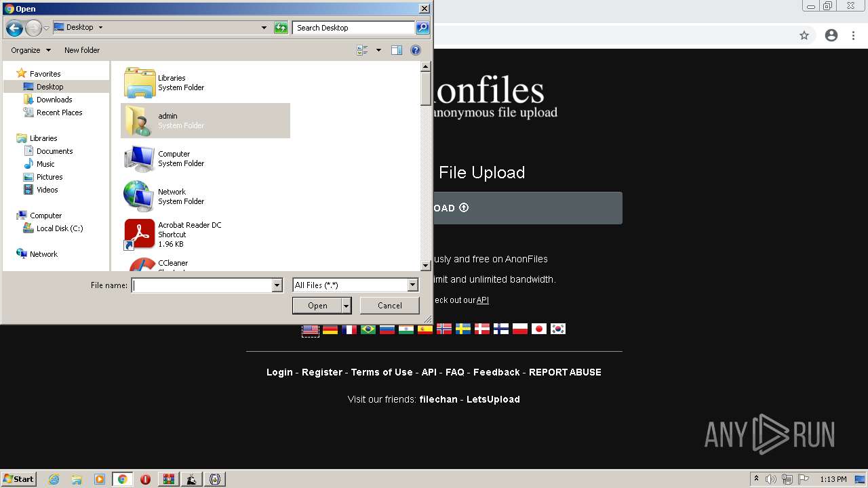Visit the LetsUpload friend link
The width and height of the screenshot is (868, 488).
[493, 399]
